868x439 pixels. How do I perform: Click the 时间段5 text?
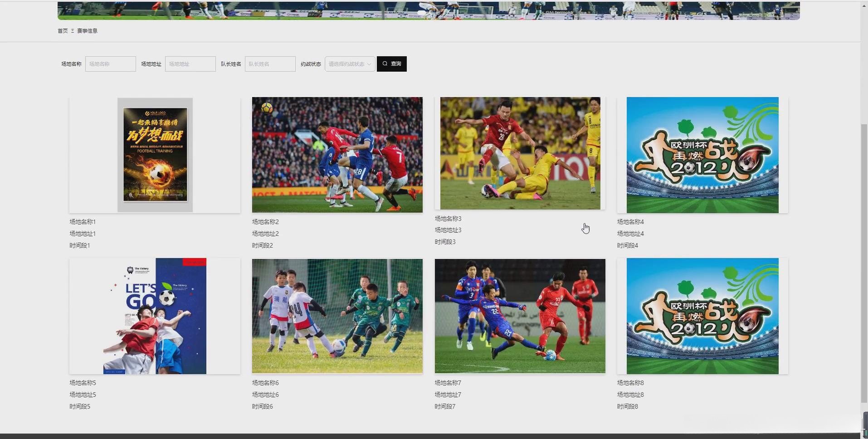tap(80, 406)
